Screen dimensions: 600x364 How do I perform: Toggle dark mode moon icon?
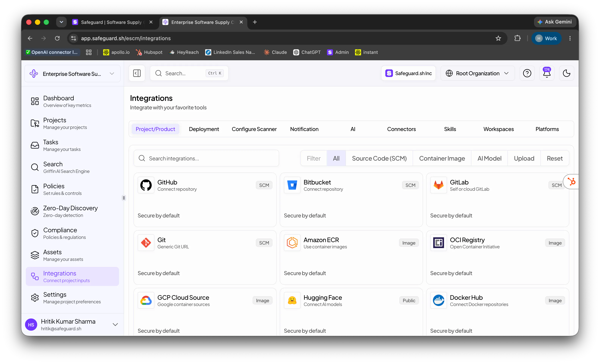click(566, 73)
